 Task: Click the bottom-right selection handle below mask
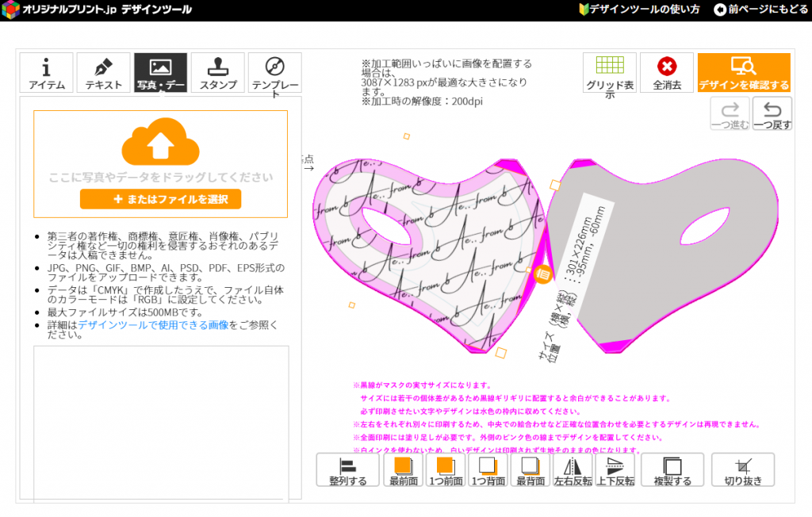(x=501, y=353)
